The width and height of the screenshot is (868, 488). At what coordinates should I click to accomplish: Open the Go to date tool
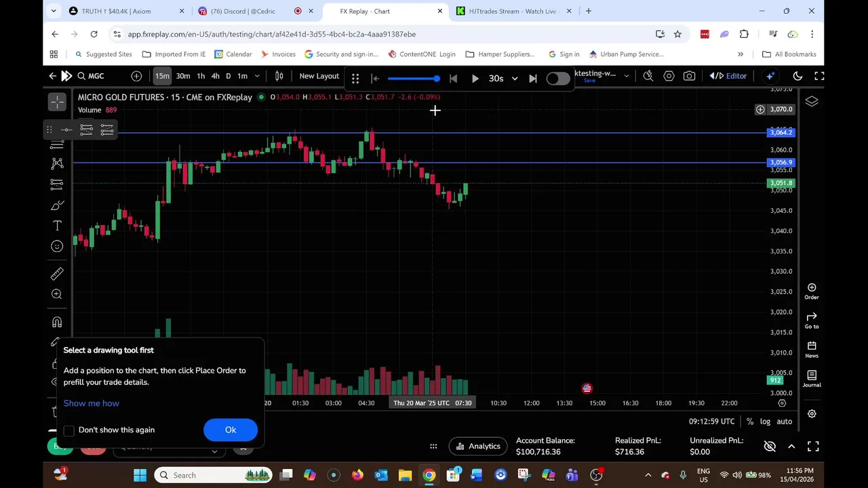(x=812, y=321)
